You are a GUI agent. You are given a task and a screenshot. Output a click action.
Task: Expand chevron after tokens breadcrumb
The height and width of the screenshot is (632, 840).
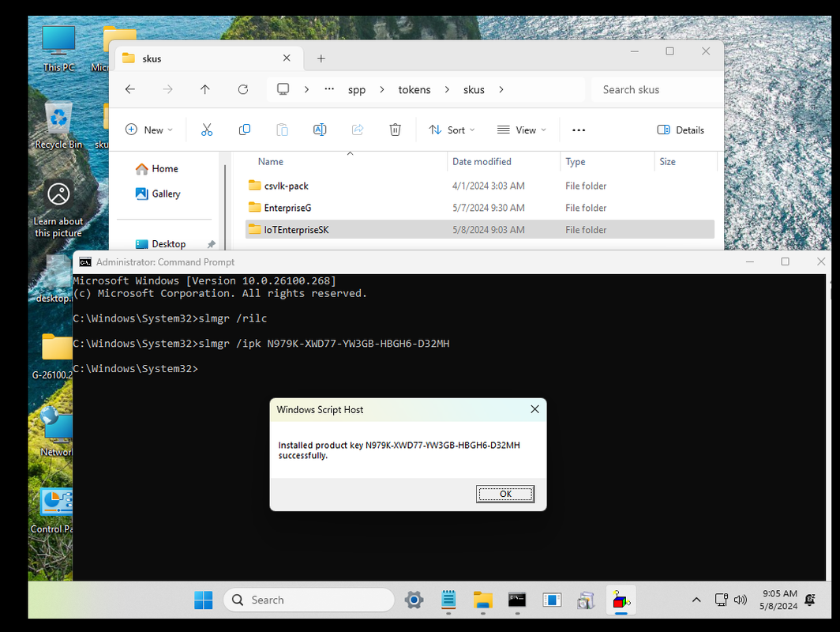click(x=447, y=89)
